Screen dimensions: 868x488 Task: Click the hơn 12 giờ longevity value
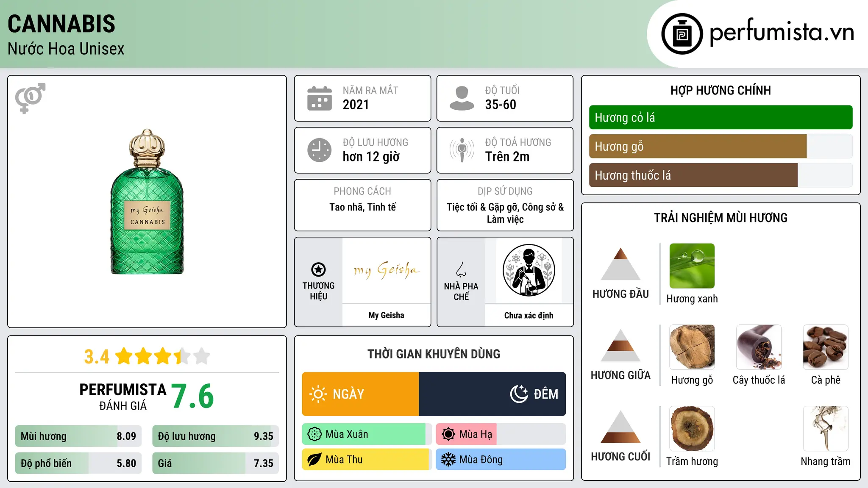(x=371, y=157)
